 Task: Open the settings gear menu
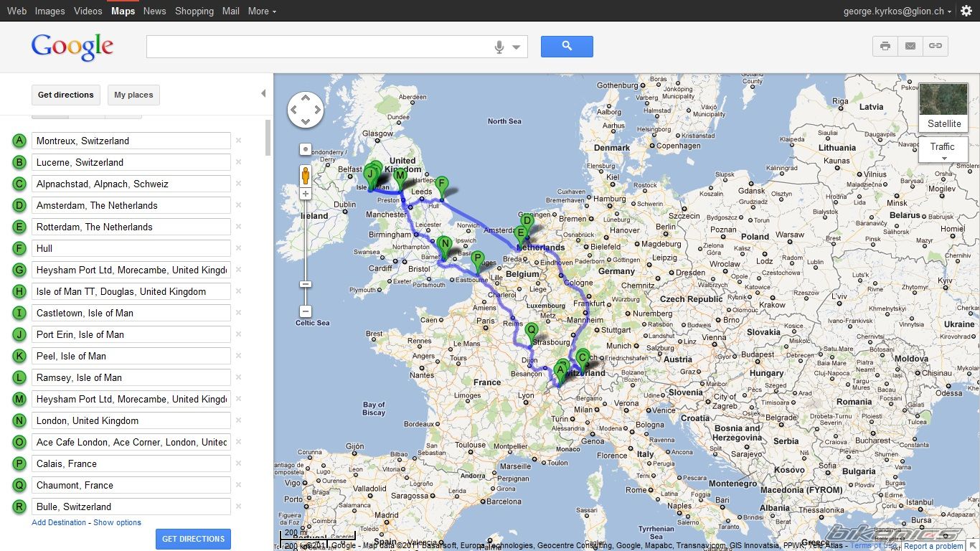[966, 11]
